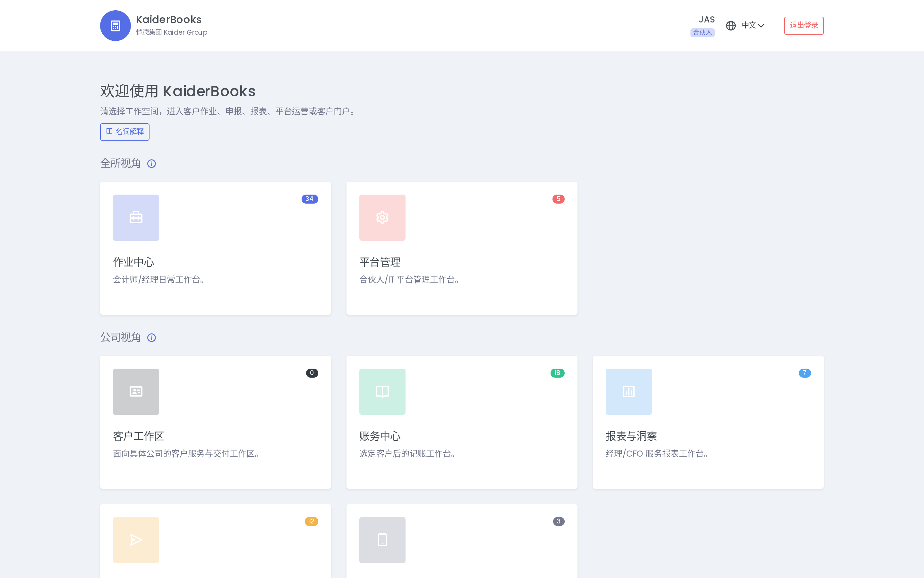Click the KaiderBooks header title

click(168, 20)
